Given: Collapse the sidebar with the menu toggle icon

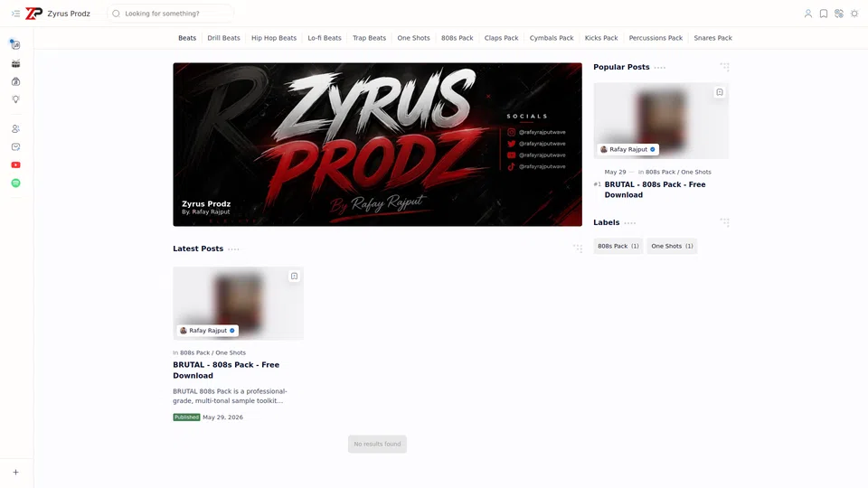Looking at the screenshot, I should point(15,14).
